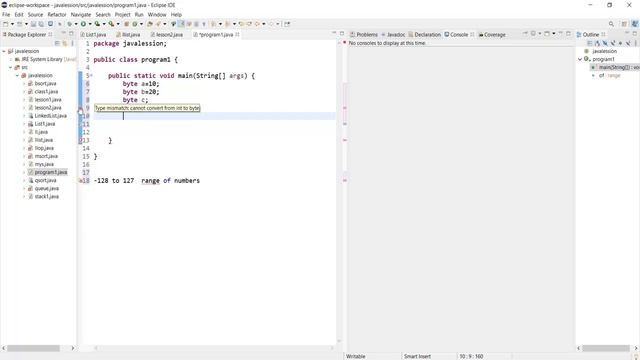
Task: Toggle Mark Occurrences in toolbar
Action: pyautogui.click(x=181, y=24)
